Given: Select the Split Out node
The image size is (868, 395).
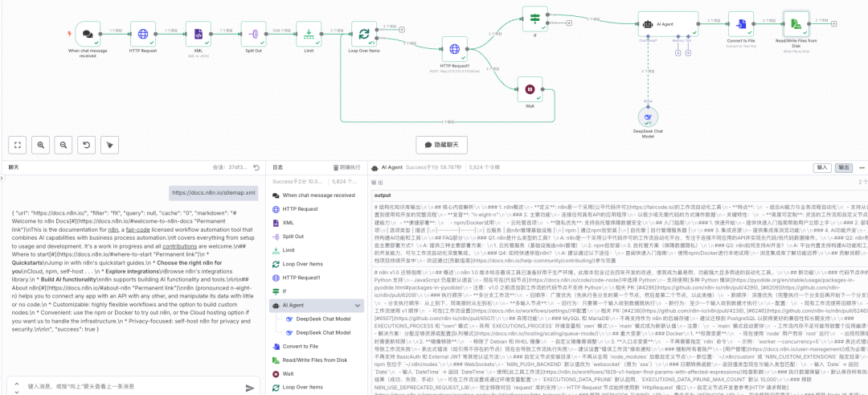Looking at the screenshot, I should tap(253, 34).
